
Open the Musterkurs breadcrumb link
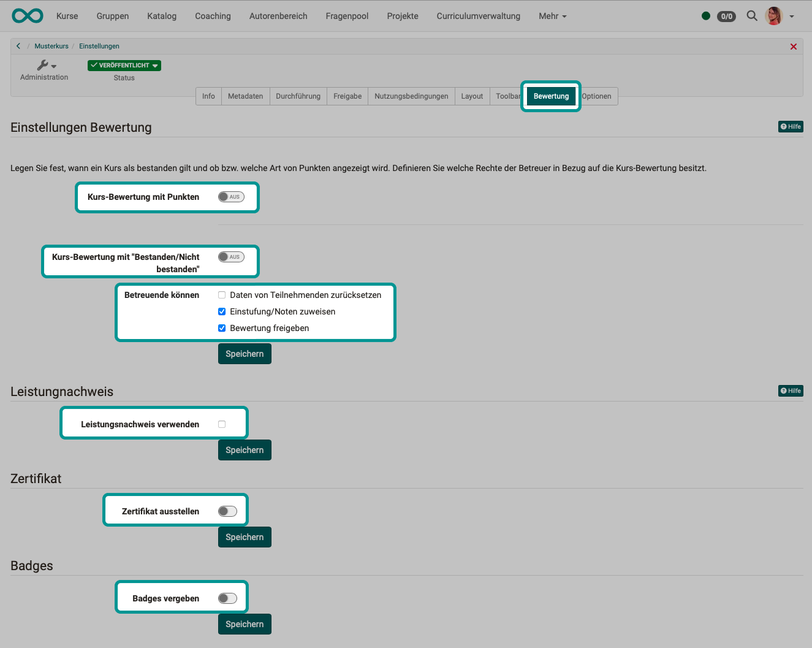click(51, 45)
